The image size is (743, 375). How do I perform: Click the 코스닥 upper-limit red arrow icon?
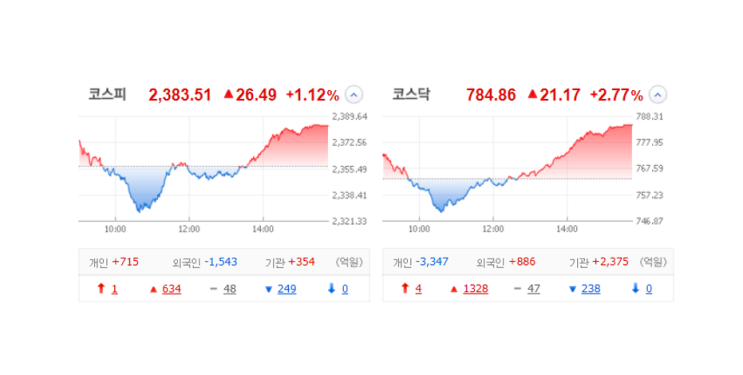point(405,288)
